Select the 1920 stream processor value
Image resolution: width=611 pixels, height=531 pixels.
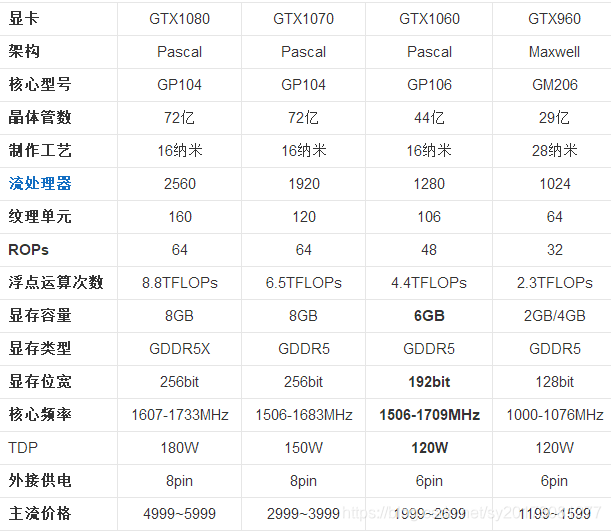pyautogui.click(x=304, y=184)
